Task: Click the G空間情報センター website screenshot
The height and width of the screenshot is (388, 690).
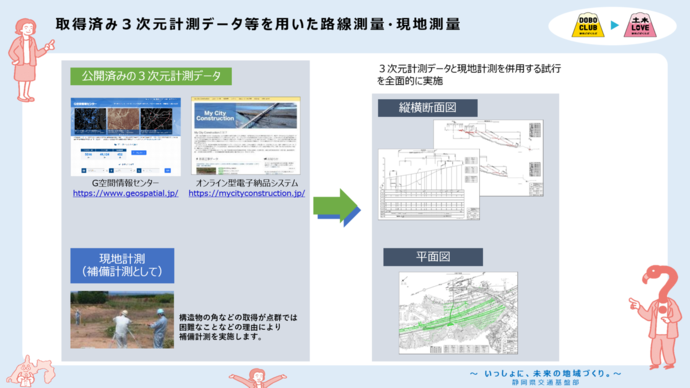Action: [x=125, y=137]
